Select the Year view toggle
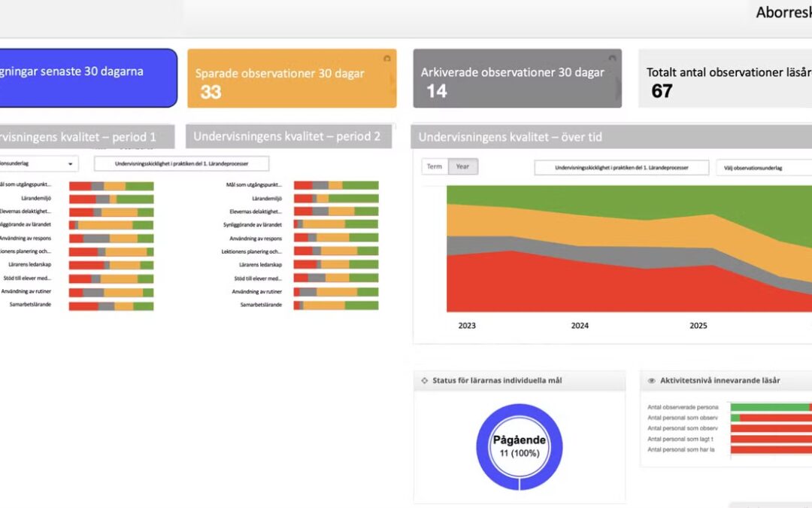The width and height of the screenshot is (812, 508). [462, 166]
